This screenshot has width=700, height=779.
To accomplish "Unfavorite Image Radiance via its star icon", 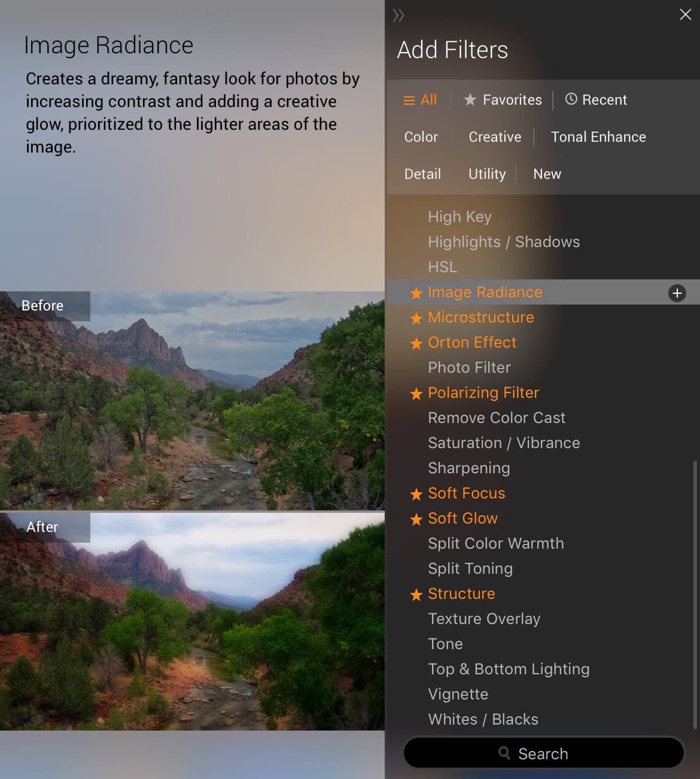I will coord(416,293).
